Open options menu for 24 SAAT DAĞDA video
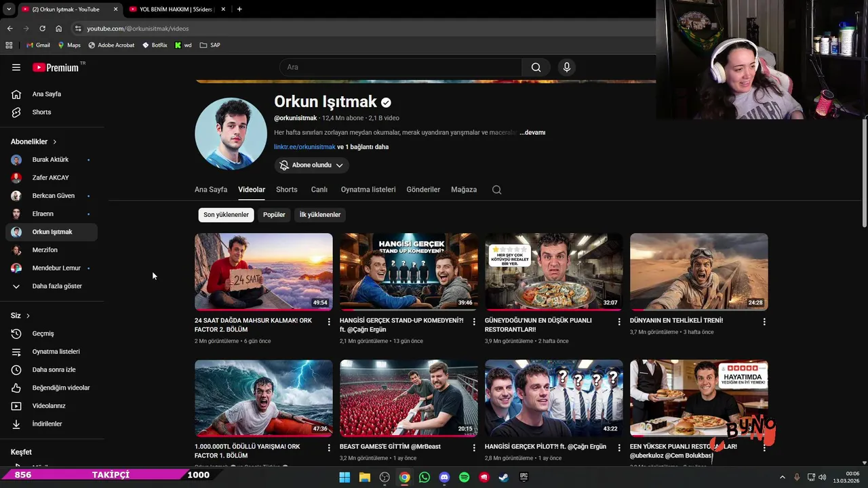 click(x=329, y=322)
